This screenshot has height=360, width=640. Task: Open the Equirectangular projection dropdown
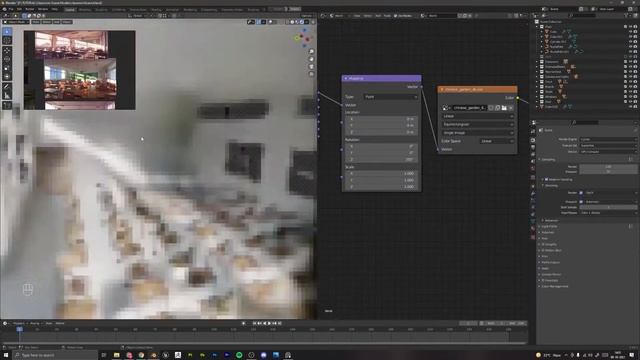click(x=477, y=124)
